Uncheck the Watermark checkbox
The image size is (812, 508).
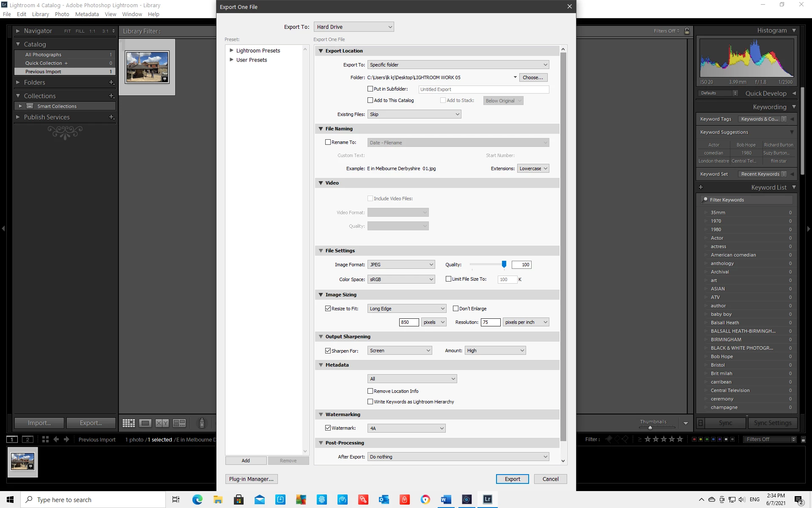pyautogui.click(x=328, y=428)
